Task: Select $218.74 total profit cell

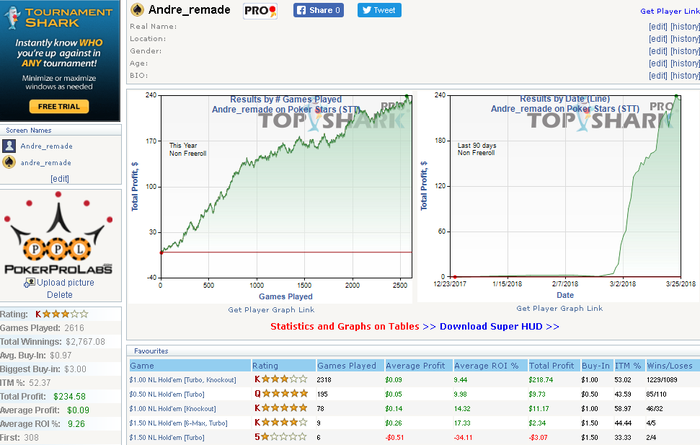Action: [x=541, y=380]
